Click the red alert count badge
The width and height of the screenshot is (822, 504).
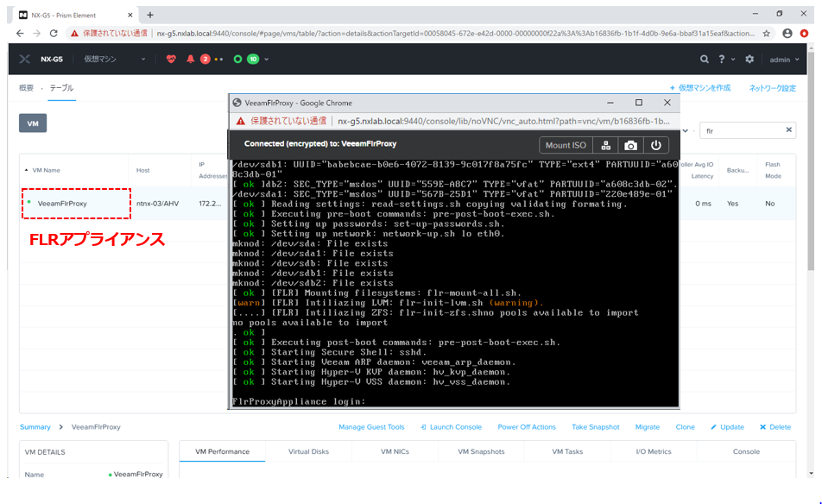tap(205, 60)
